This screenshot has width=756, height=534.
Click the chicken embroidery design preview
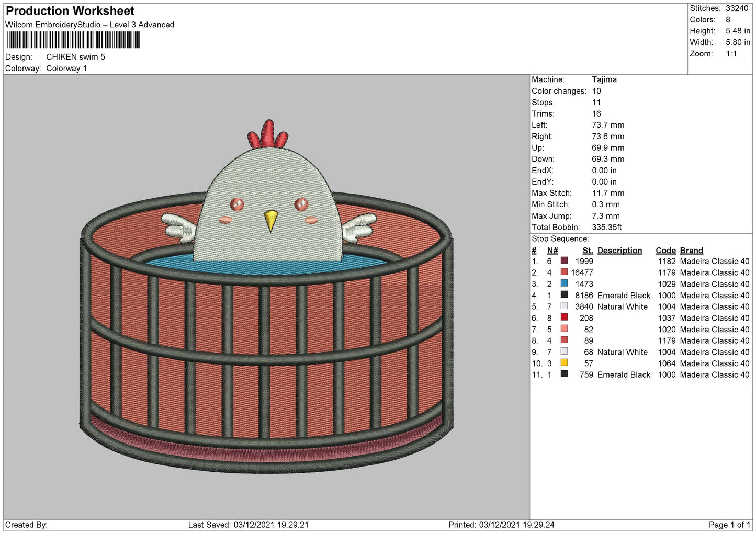pos(266,297)
